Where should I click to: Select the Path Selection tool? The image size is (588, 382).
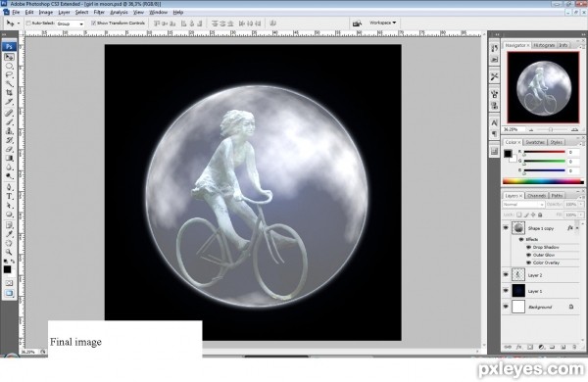coord(9,205)
